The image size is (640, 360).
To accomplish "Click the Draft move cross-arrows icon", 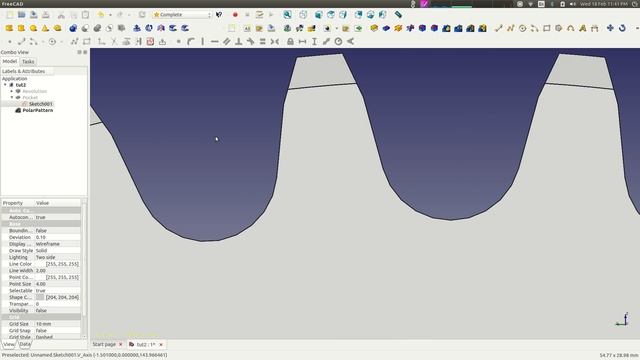I will click(x=610, y=28).
